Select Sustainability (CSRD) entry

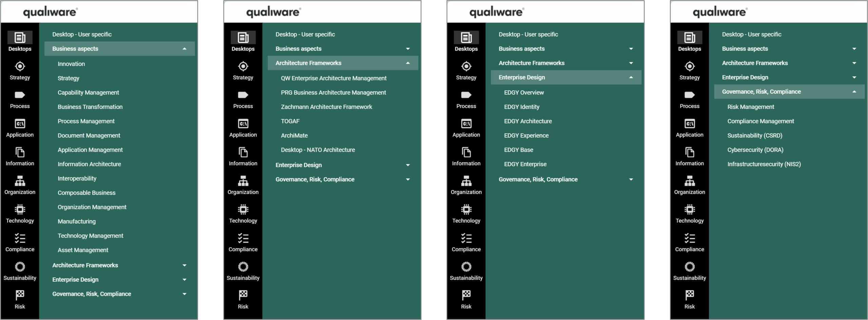755,135
